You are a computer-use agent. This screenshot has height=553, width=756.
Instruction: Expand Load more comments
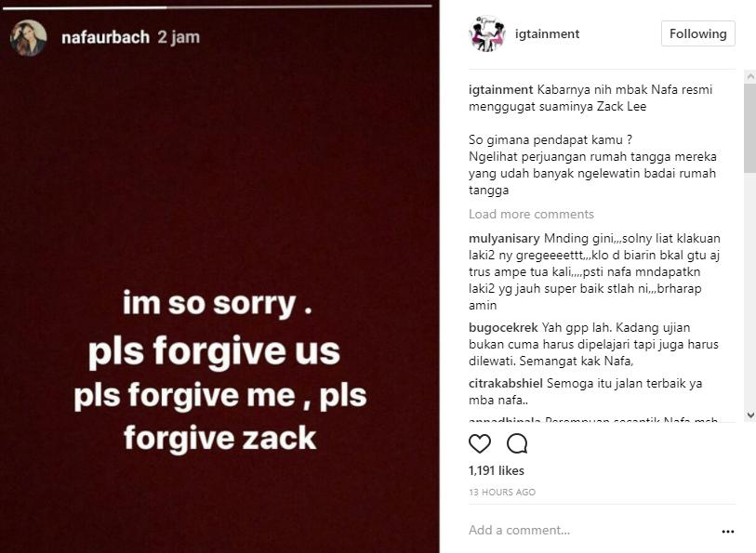(531, 215)
